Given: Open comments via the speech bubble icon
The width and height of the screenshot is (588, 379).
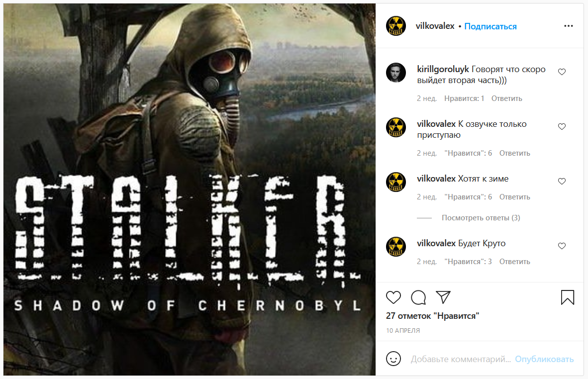Looking at the screenshot, I should [418, 297].
